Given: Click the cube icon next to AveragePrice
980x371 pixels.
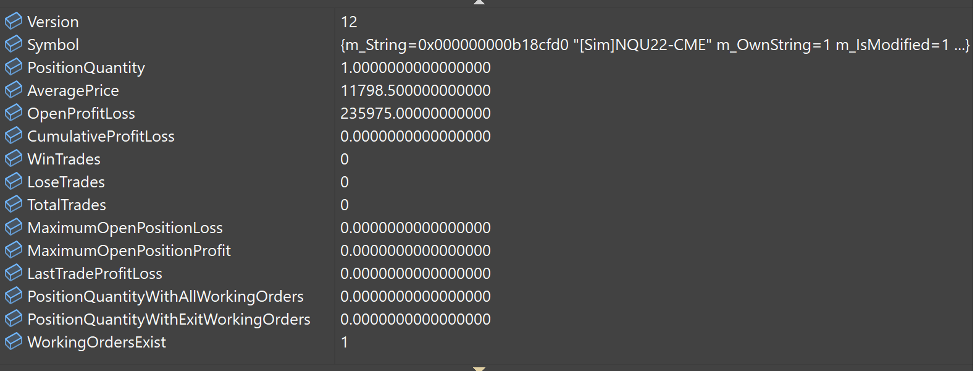Looking at the screenshot, I should tap(14, 90).
